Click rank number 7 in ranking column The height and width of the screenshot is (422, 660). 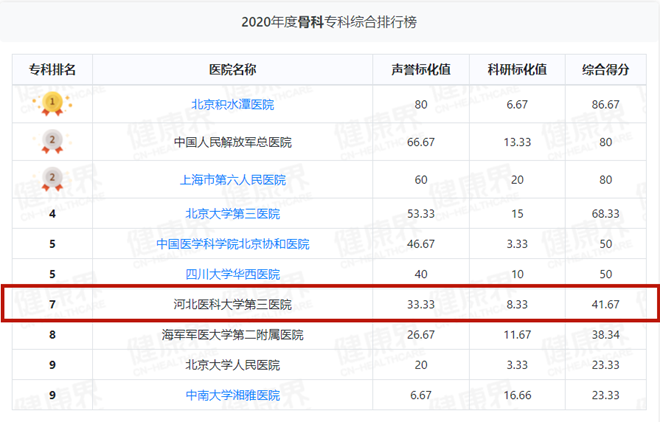pyautogui.click(x=52, y=304)
